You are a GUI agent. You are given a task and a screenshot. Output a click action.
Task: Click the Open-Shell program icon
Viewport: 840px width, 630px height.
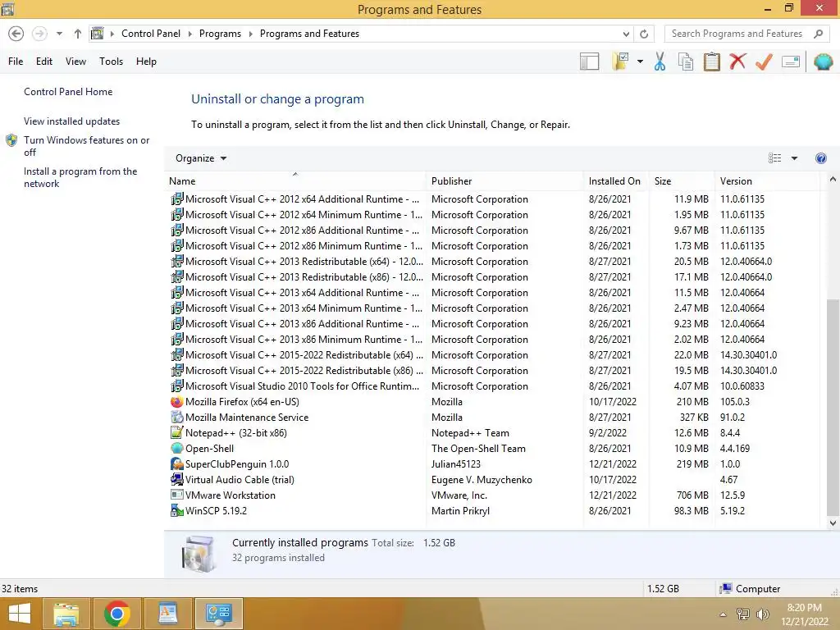(177, 449)
